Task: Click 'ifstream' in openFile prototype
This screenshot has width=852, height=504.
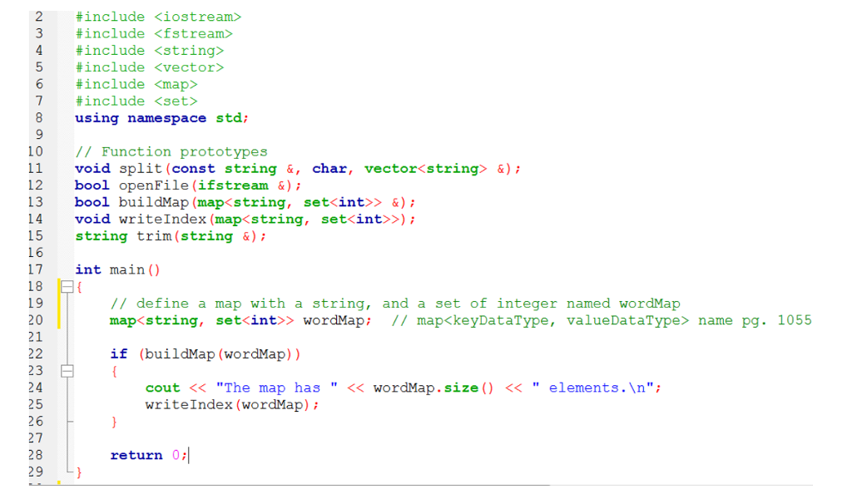Action: 233,185
